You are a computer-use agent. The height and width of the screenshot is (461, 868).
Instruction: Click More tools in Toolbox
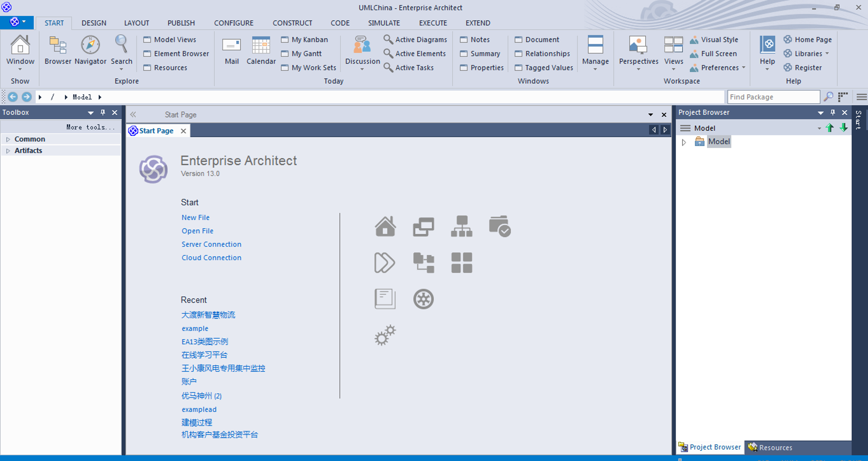point(90,127)
